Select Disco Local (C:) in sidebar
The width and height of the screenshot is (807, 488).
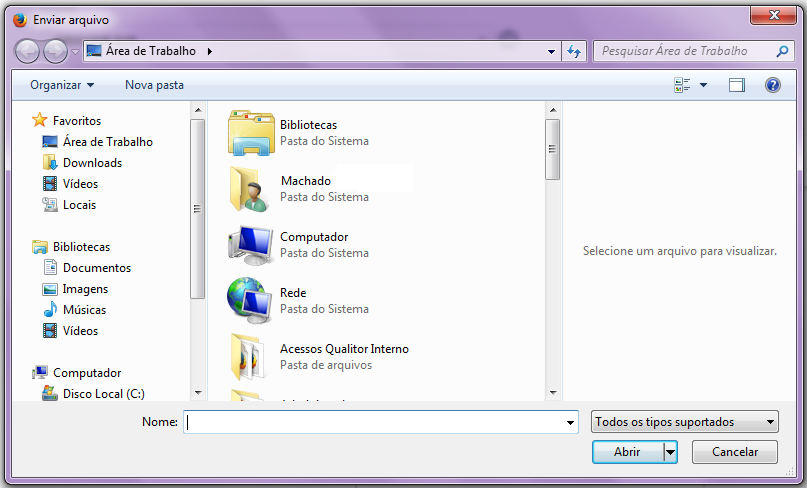coord(103,394)
